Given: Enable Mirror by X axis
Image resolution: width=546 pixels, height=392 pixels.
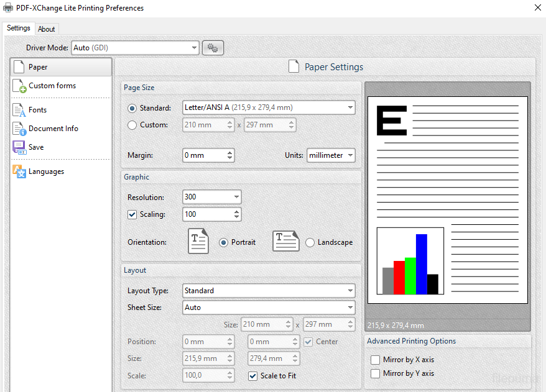Looking at the screenshot, I should tap(375, 360).
